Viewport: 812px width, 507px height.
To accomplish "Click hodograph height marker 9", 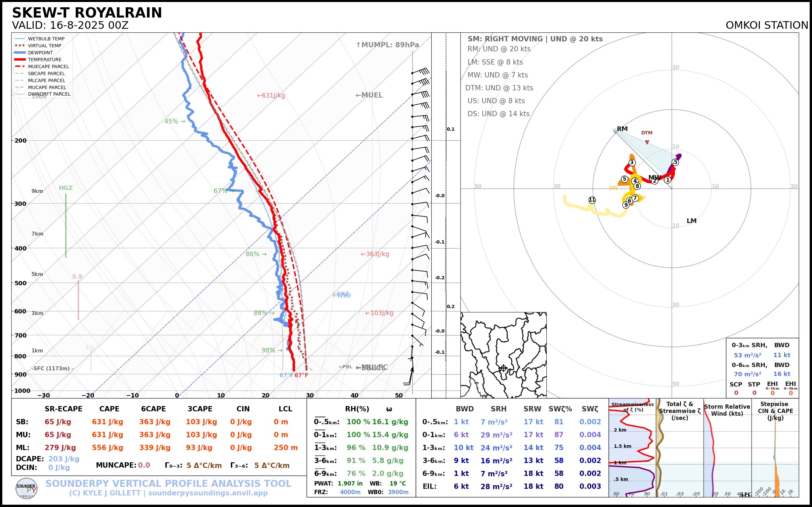I will [626, 205].
